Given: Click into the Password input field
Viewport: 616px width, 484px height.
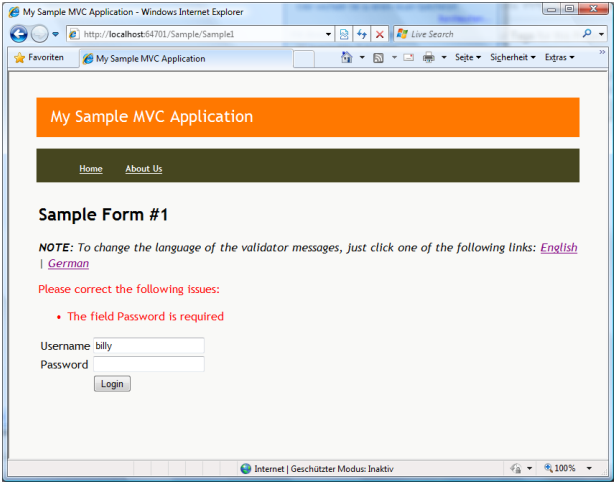Looking at the screenshot, I should [x=148, y=364].
